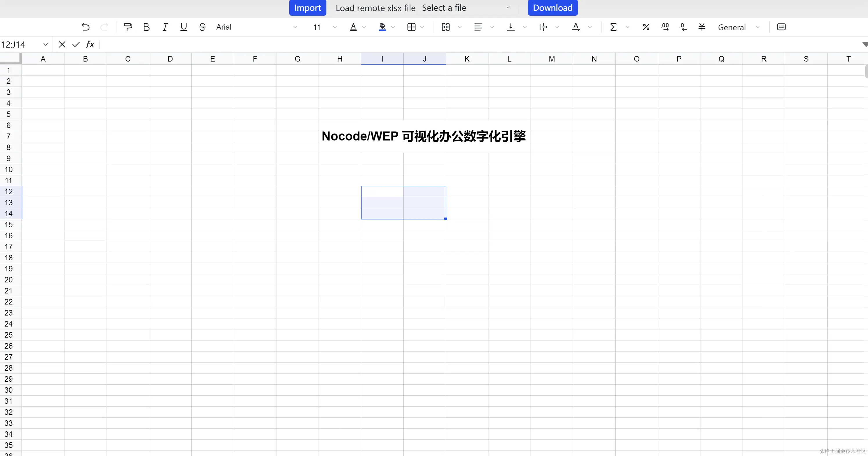Toggle strikethrough formatting
This screenshot has width=868, height=456.
202,27
